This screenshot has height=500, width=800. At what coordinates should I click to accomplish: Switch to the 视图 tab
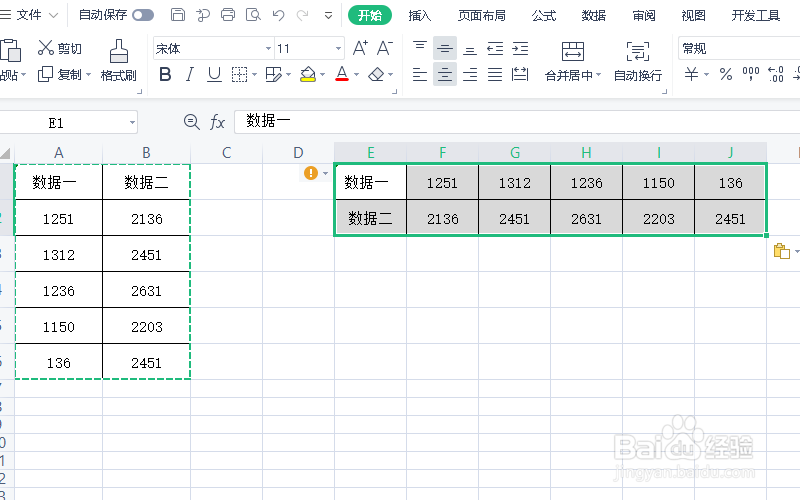[x=693, y=15]
